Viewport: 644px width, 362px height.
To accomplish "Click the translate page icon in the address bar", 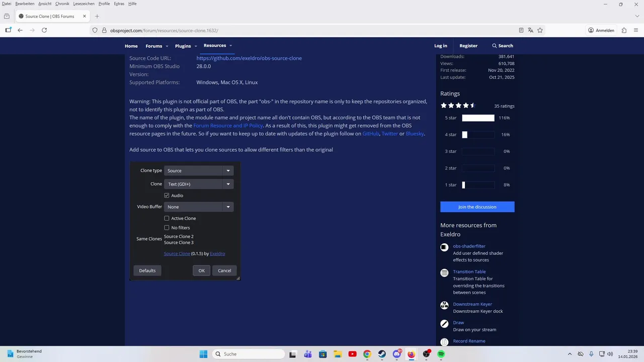I will [530, 30].
